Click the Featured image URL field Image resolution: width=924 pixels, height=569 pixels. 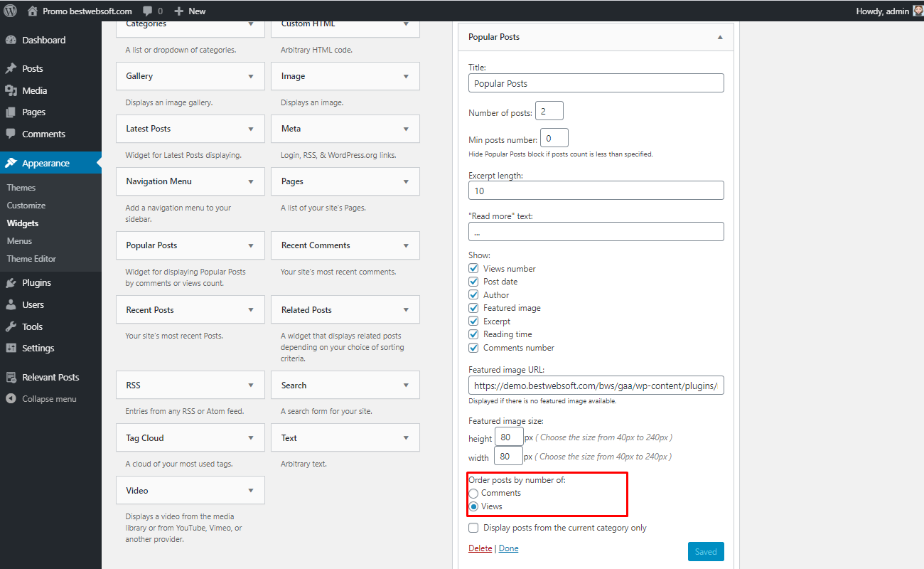click(596, 385)
